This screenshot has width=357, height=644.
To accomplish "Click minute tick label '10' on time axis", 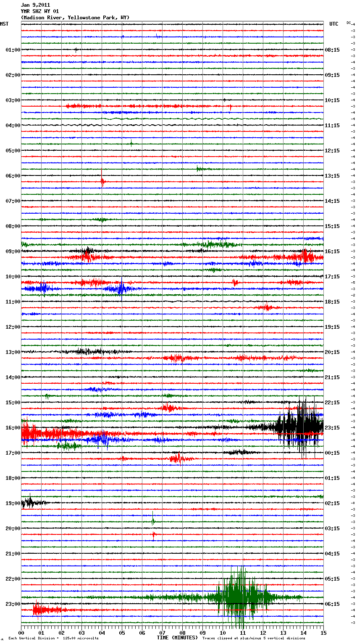I will pos(223,633).
